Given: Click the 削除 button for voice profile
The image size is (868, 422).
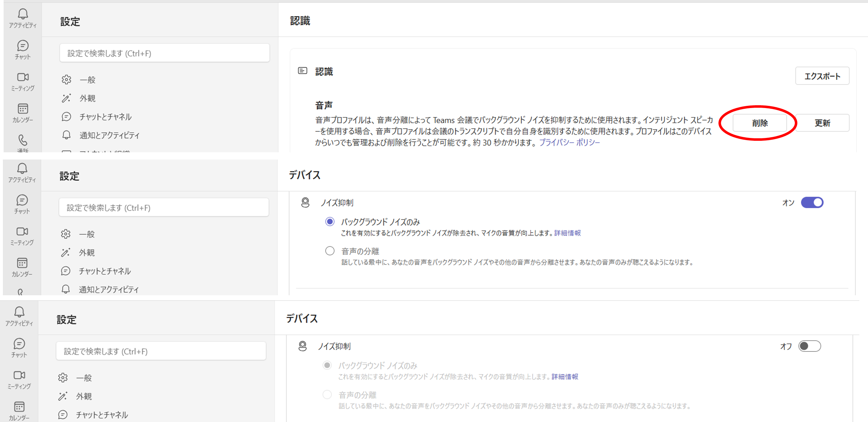Looking at the screenshot, I should [x=759, y=123].
